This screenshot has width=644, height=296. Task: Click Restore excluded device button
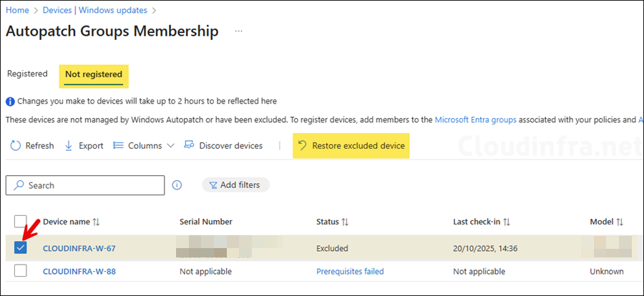351,146
